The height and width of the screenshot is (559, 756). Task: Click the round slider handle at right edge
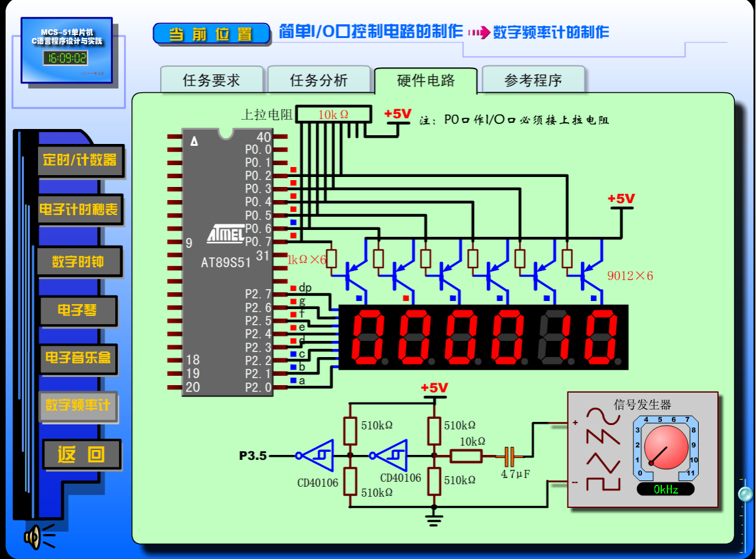(745, 494)
